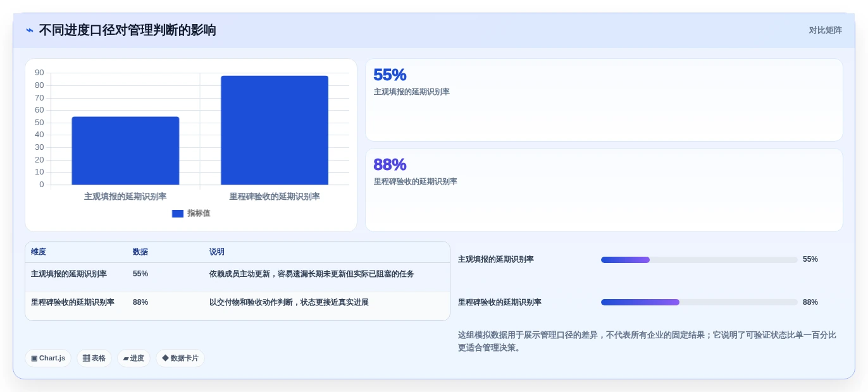Click the 55% progress bar for 主观填报
The height and width of the screenshot is (392, 868).
[699, 260]
